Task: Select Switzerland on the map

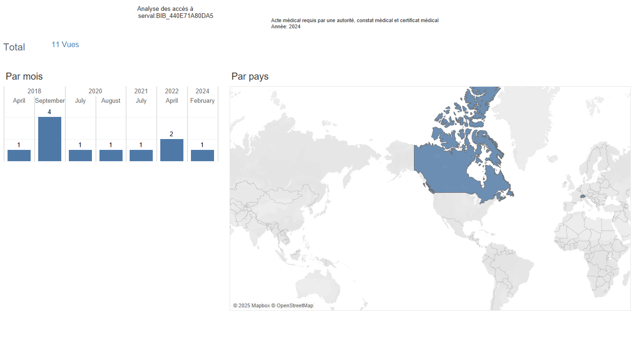Action: (x=583, y=196)
